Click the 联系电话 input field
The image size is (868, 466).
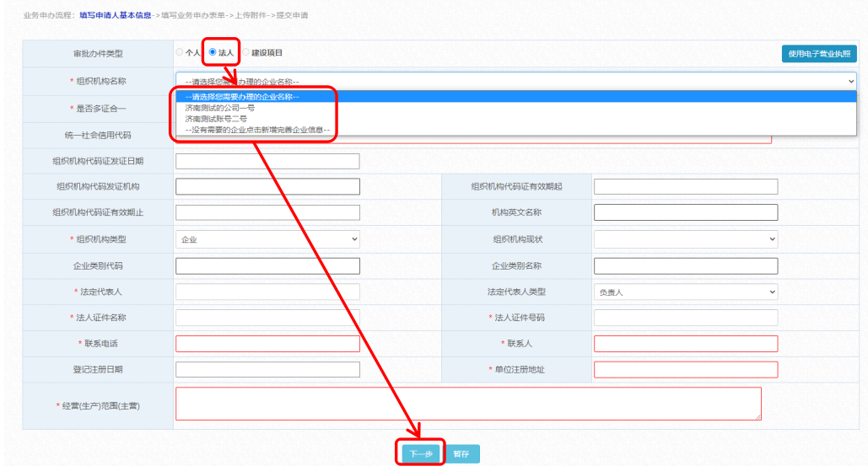click(x=267, y=344)
